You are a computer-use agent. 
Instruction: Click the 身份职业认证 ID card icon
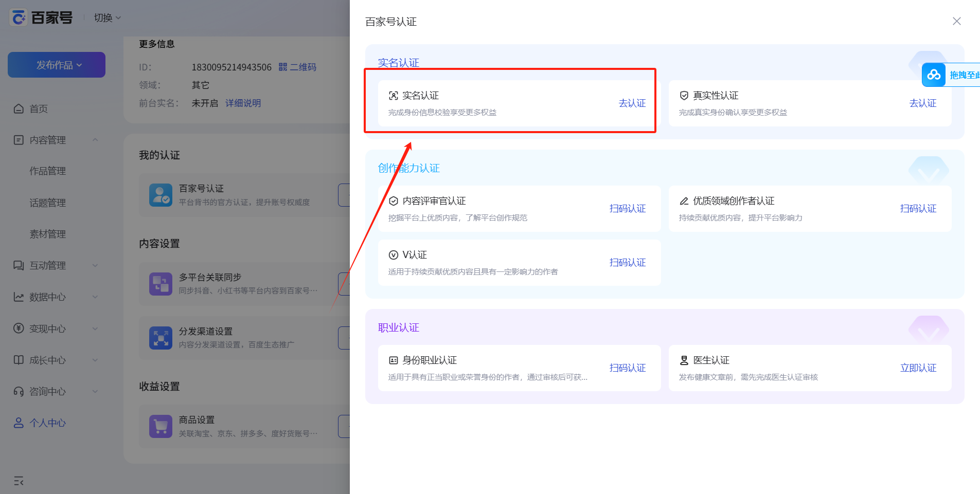pos(394,360)
